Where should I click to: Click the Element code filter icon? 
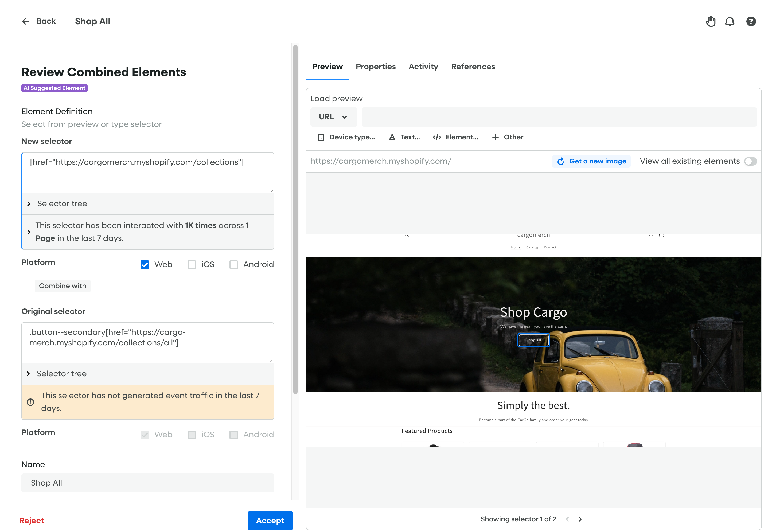[x=437, y=137]
